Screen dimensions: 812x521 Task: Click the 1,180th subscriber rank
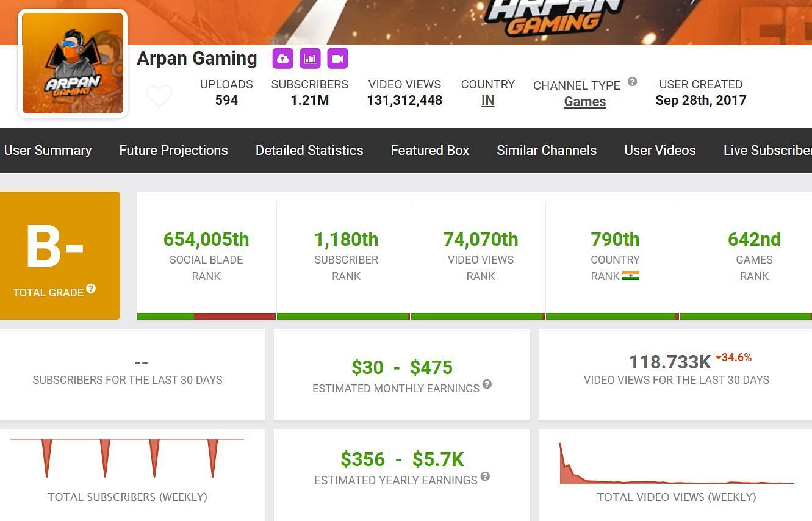tap(346, 239)
